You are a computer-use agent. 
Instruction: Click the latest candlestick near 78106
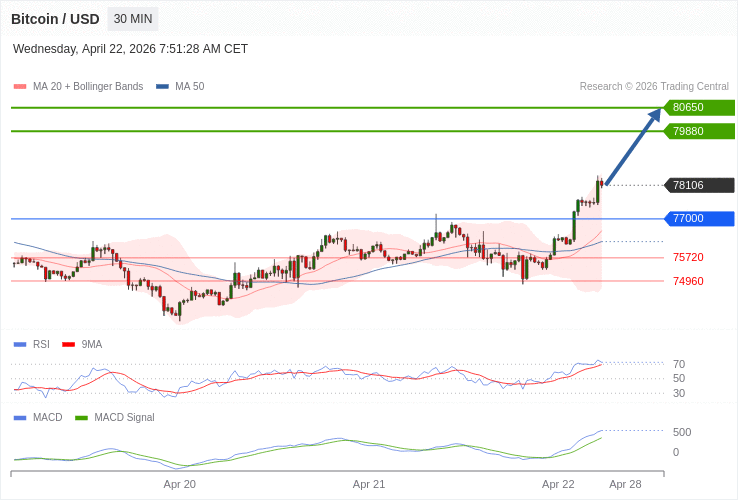click(x=602, y=184)
